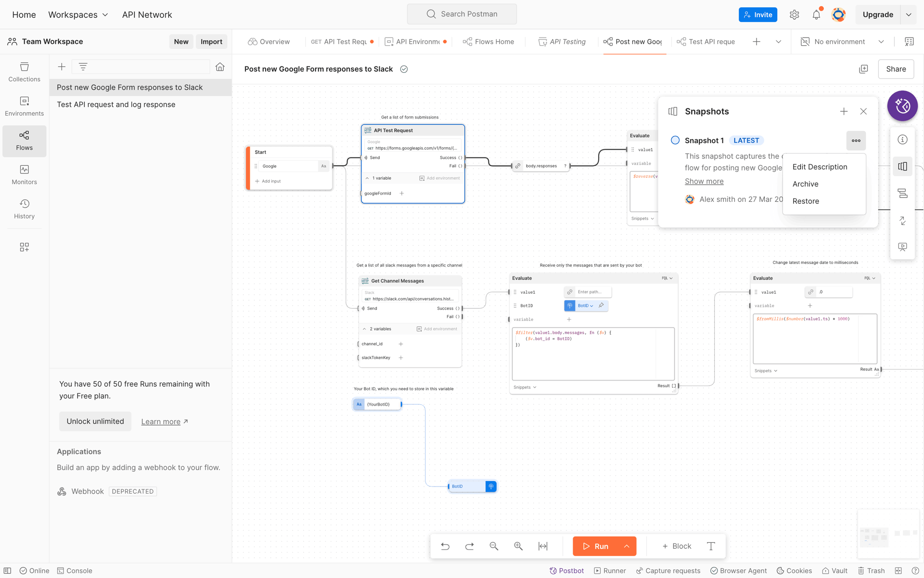This screenshot has height=578, width=924.
Task: Open the tab overflow chevron
Action: point(778,42)
